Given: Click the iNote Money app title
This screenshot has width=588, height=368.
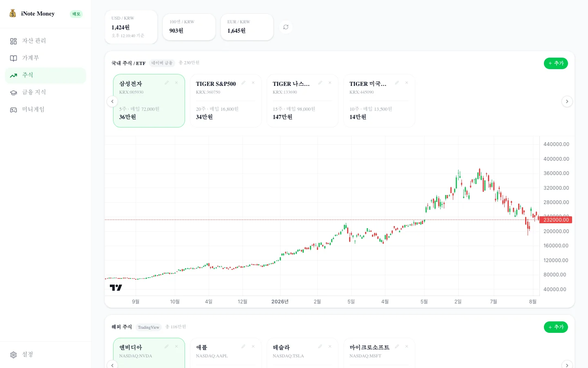Looking at the screenshot, I should (x=38, y=13).
